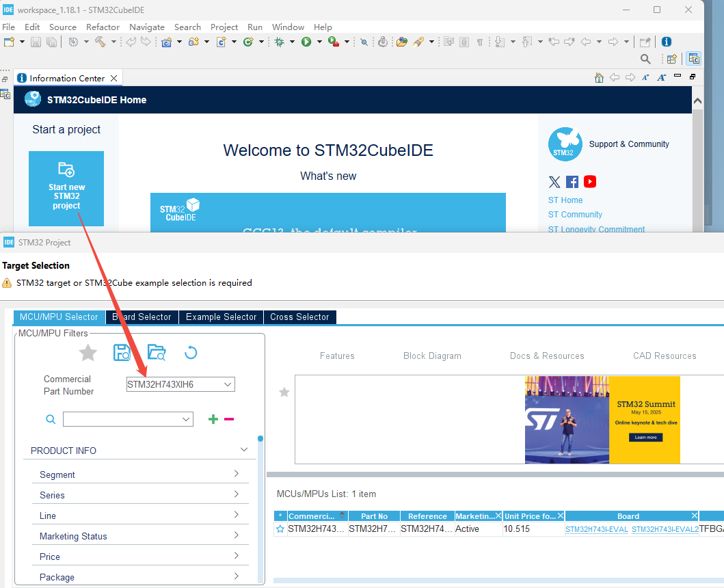Click the load search folder icon
Viewport: 724px width, 588px height.
tap(157, 353)
